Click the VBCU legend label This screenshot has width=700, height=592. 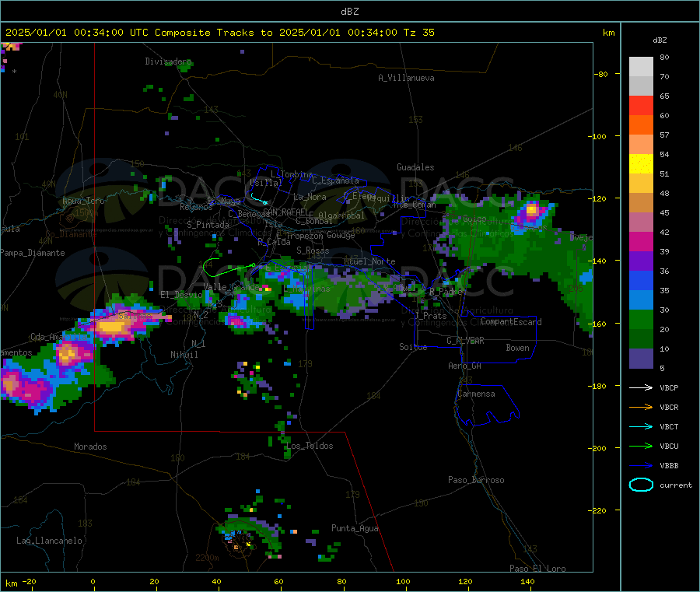pyautogui.click(x=669, y=446)
